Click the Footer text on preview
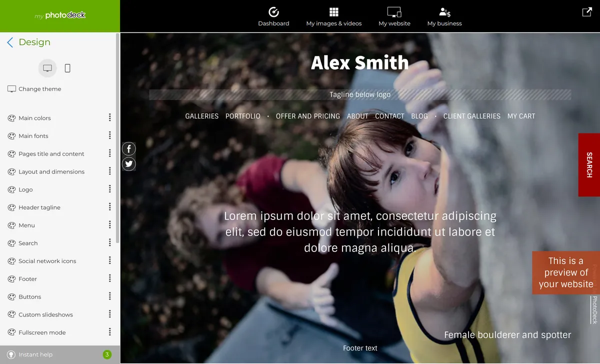 [x=360, y=348]
